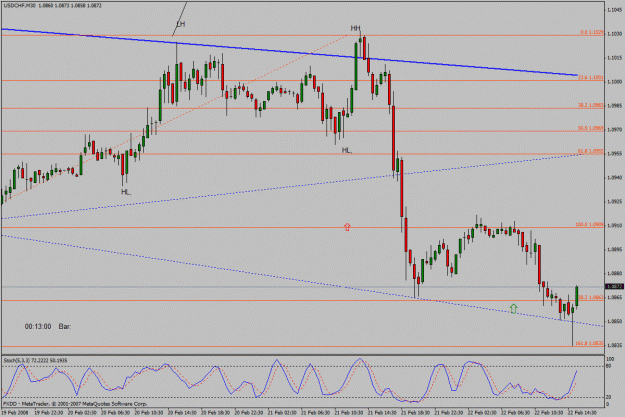
Task: Click the Fibonacci '38.2 1.0863' level label
Action: click(x=591, y=297)
